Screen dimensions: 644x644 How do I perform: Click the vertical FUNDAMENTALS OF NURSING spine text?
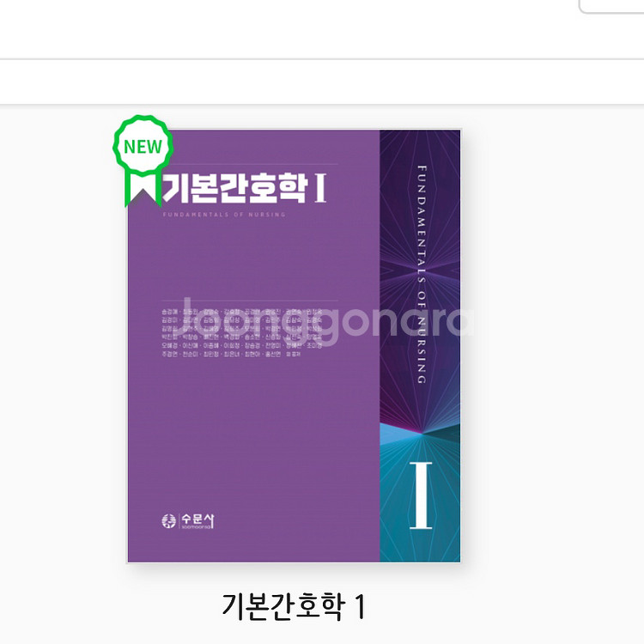(422, 275)
